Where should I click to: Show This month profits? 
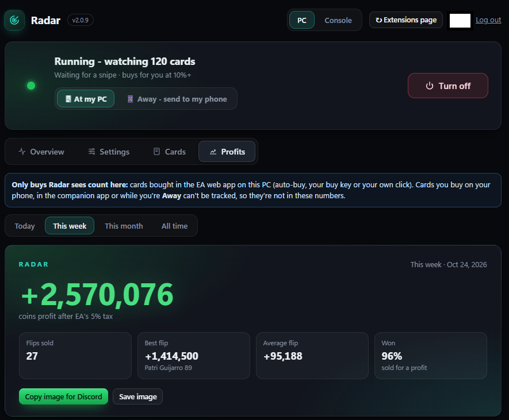coord(124,226)
